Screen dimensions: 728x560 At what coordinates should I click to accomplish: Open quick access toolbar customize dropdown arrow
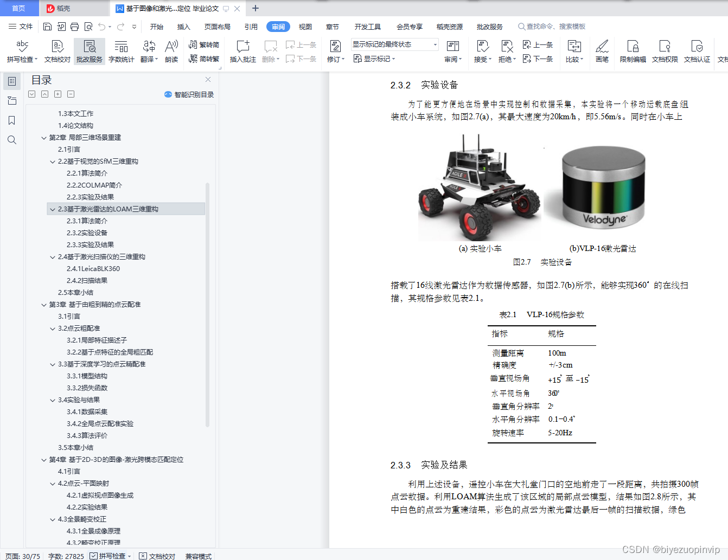coord(134,27)
